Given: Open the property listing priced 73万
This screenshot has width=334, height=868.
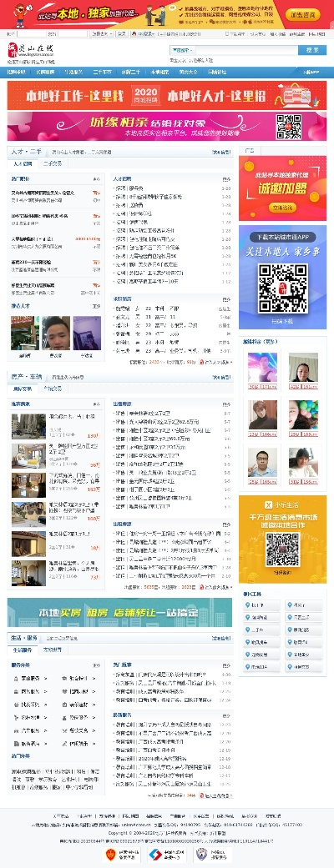Looking at the screenshot, I should click(x=56, y=573).
